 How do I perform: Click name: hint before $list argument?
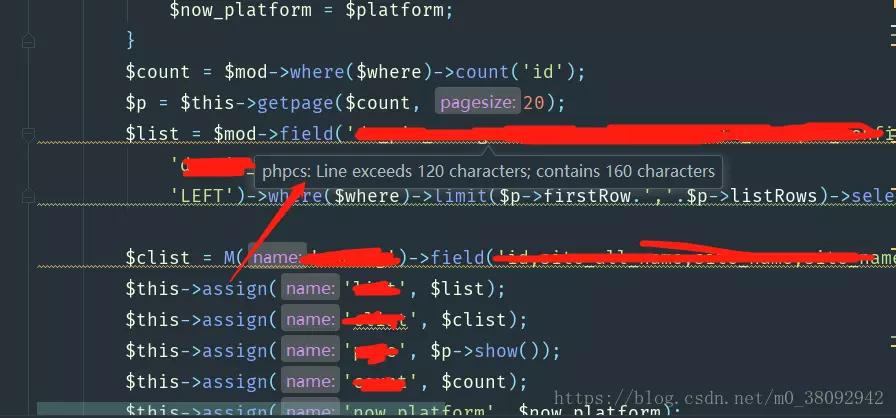pos(310,288)
